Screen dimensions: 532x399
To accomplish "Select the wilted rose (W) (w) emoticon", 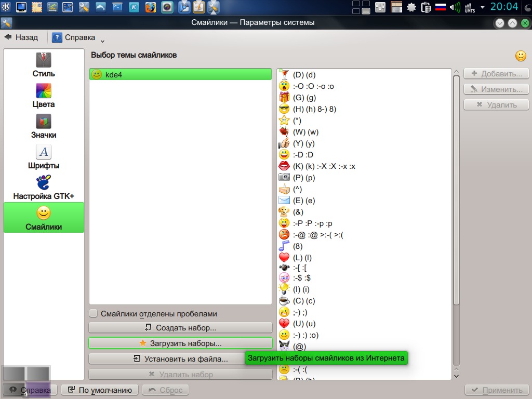I will 364,132.
